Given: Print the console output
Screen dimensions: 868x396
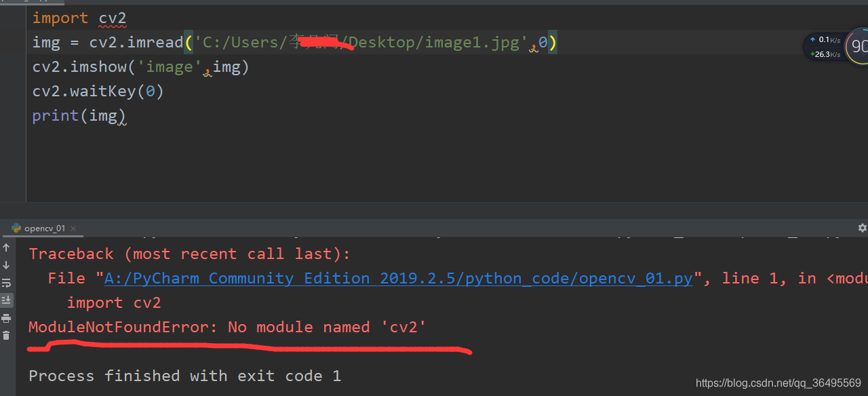Looking at the screenshot, I should tap(7, 317).
